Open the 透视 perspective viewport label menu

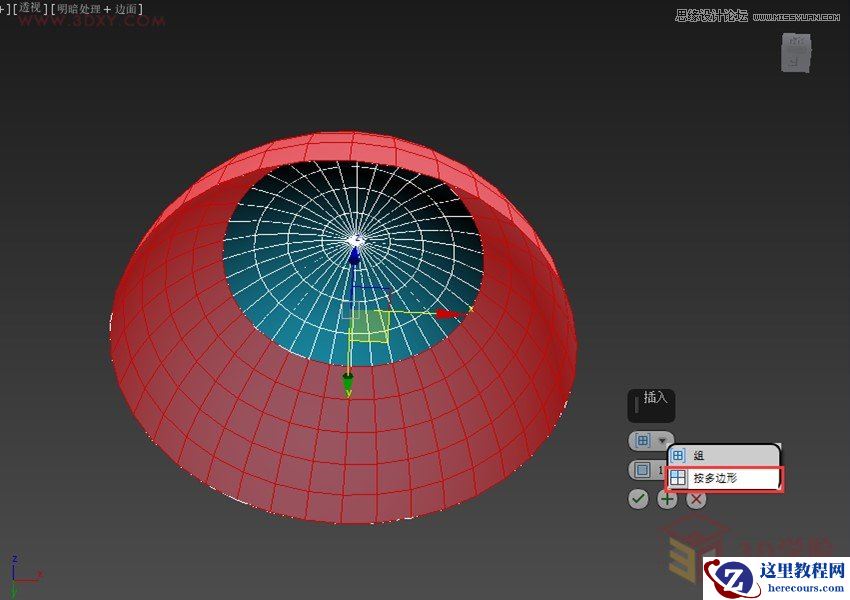click(x=31, y=8)
